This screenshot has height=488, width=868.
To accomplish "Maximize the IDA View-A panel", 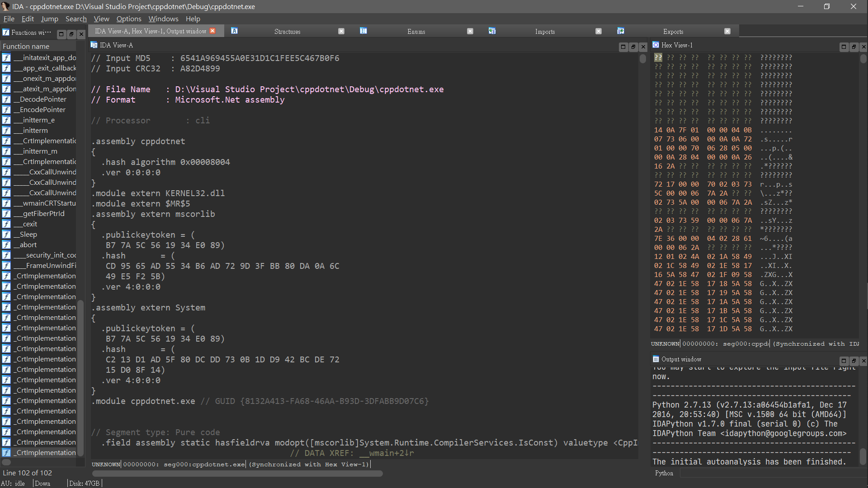I will [x=623, y=47].
